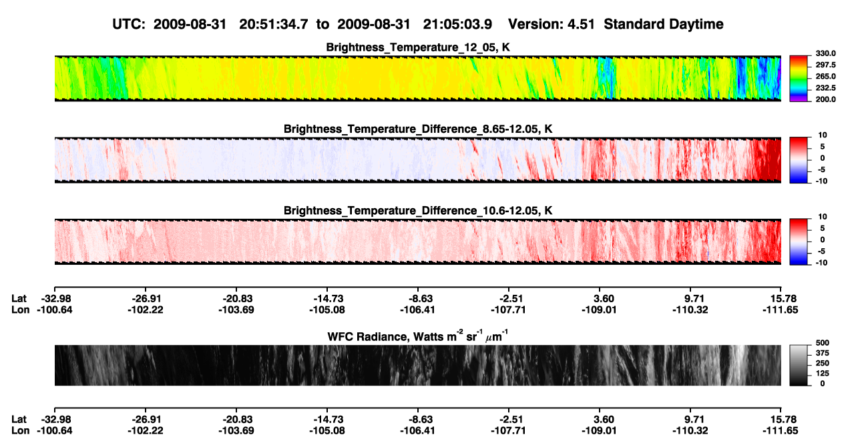The width and height of the screenshot is (868, 445).
Task: Click the WFC Radiance grayscale image strip
Action: [x=417, y=365]
